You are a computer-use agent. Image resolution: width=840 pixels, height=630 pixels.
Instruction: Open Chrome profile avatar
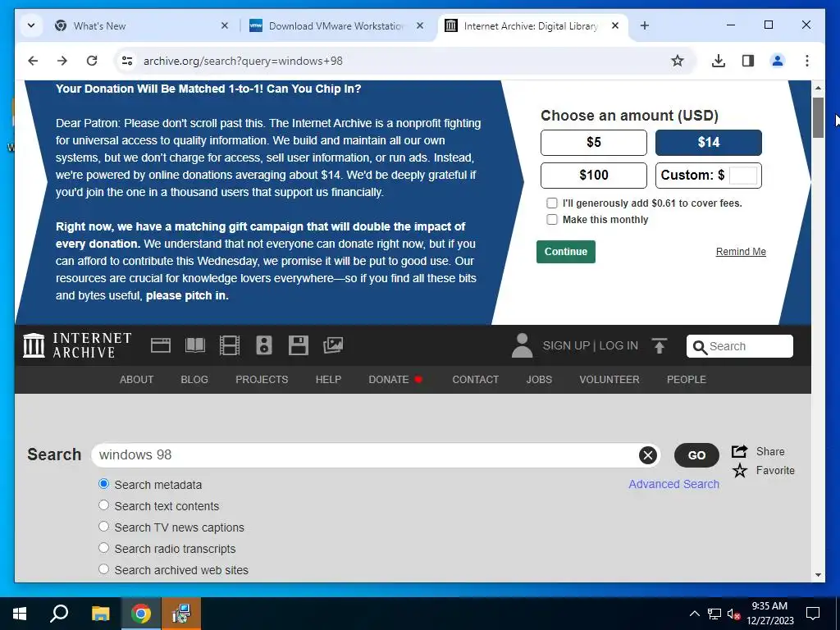(x=778, y=61)
